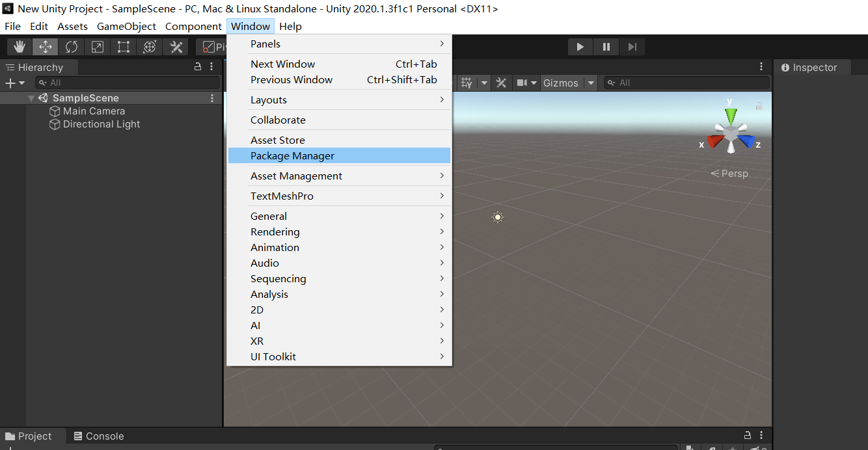The width and height of the screenshot is (868, 450).
Task: Select the Scale tool
Action: pos(96,46)
